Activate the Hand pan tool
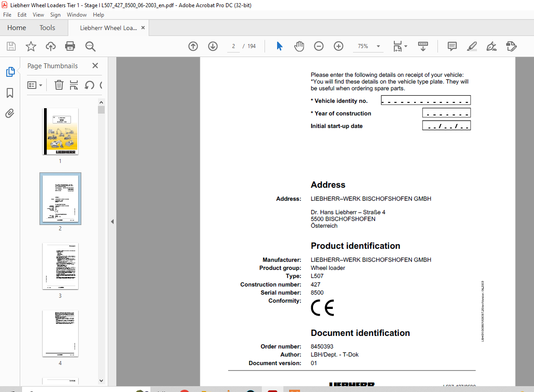This screenshot has width=534, height=392. point(299,46)
